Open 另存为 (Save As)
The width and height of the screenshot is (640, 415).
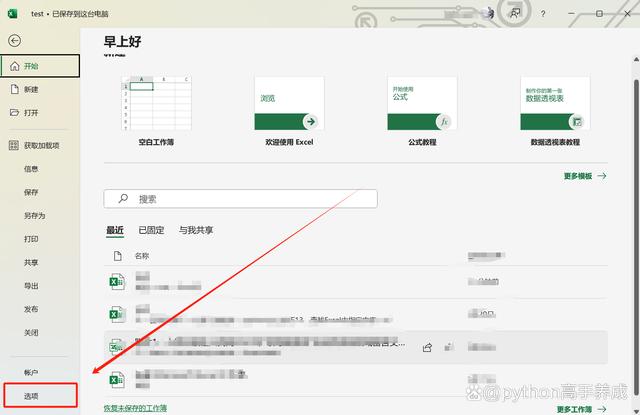34,215
